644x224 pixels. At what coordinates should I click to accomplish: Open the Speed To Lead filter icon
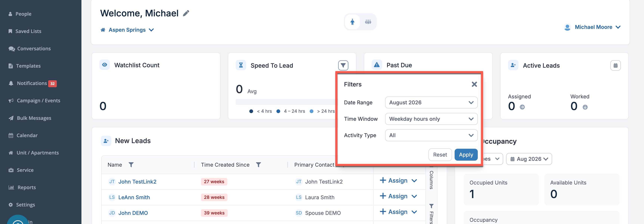(x=343, y=65)
